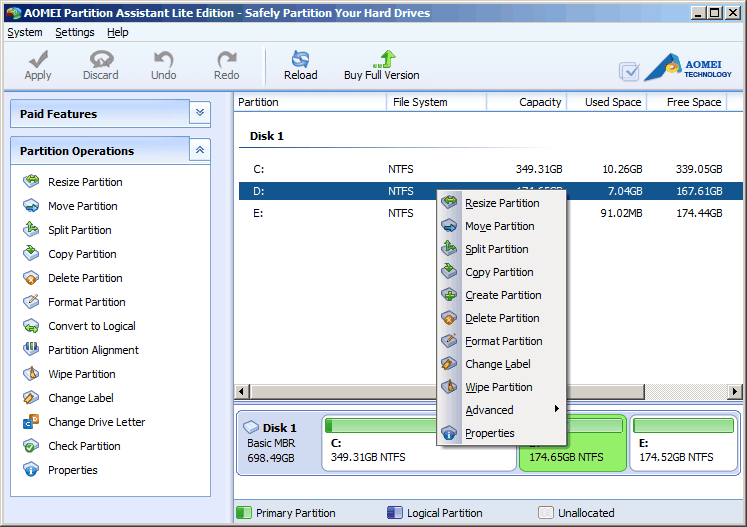Screen dimensions: 747x527
Task: Click the Wipe Partition icon in sidebar
Action: pyautogui.click(x=31, y=374)
